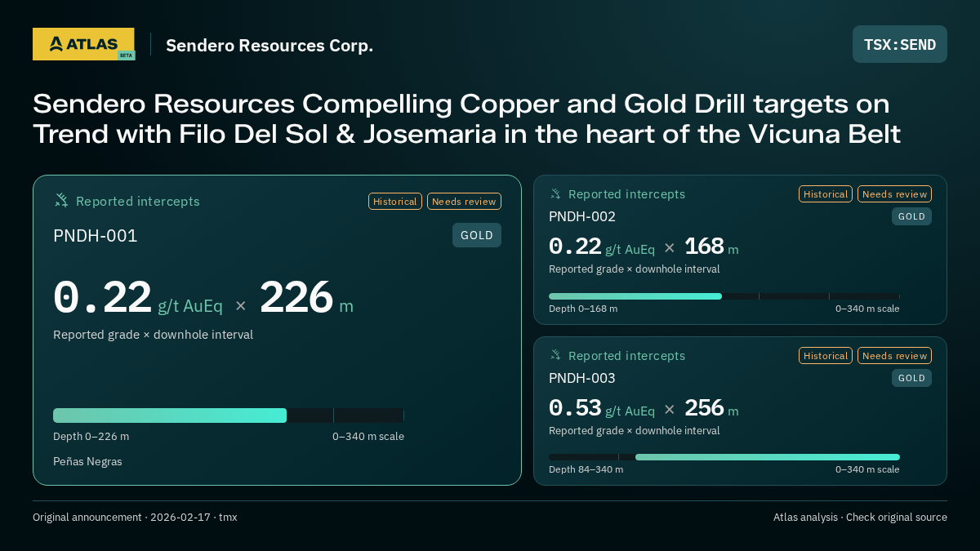Click 'Depth 0–168 m' label
Image resolution: width=980 pixels, height=551 pixels.
[x=583, y=309]
